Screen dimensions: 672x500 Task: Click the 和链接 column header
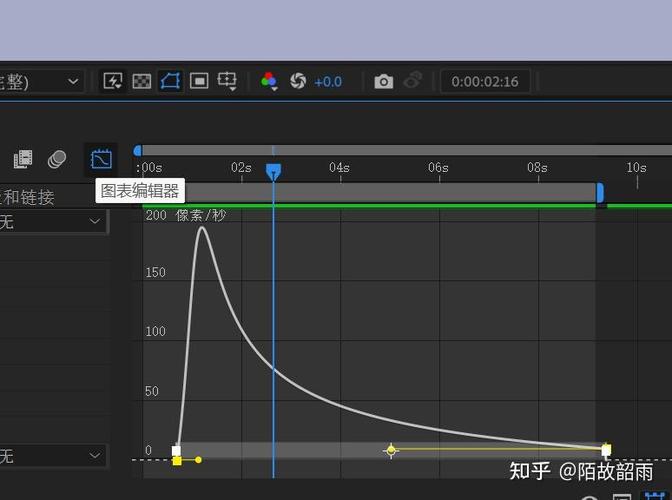(x=30, y=198)
